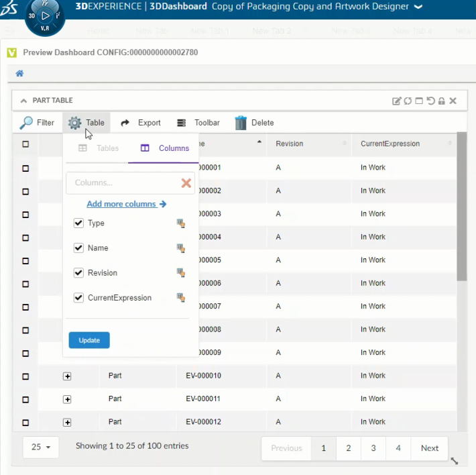Clear the Columns search with orange X
Image resolution: width=476 pixels, height=475 pixels.
click(x=186, y=183)
